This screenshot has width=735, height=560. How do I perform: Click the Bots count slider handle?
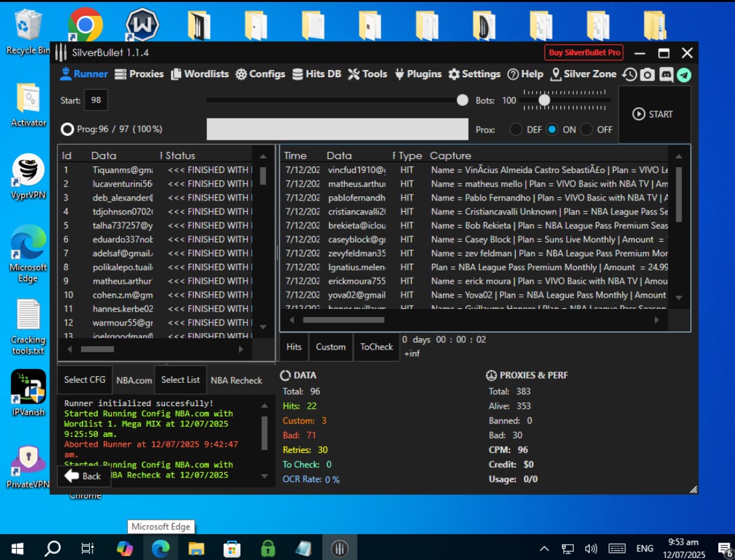tap(544, 100)
